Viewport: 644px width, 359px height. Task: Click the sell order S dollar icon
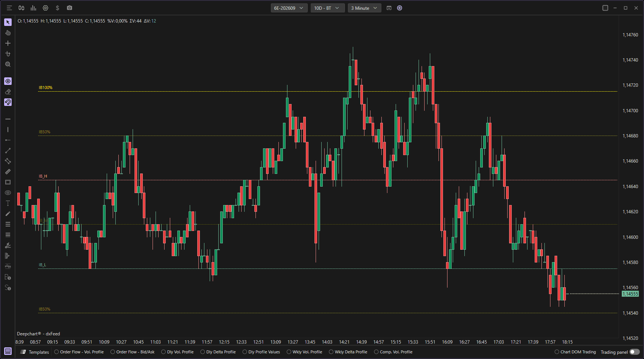pyautogui.click(x=8, y=288)
